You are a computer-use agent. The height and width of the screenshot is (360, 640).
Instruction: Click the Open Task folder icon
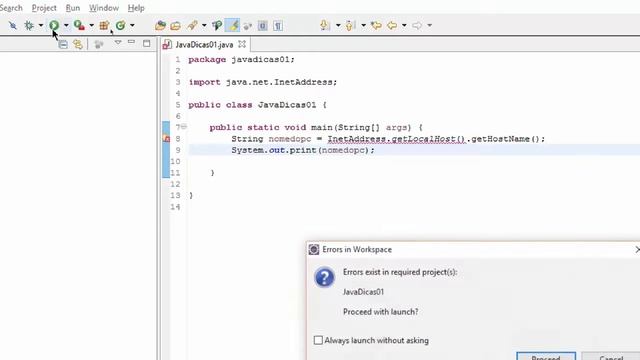pos(176,26)
